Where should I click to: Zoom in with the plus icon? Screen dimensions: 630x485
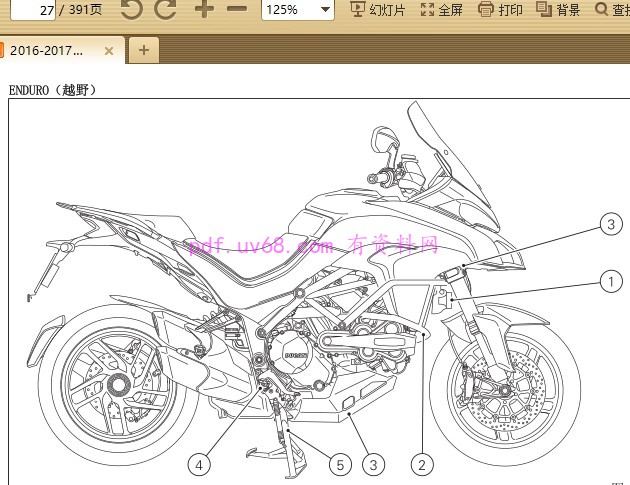click(204, 8)
